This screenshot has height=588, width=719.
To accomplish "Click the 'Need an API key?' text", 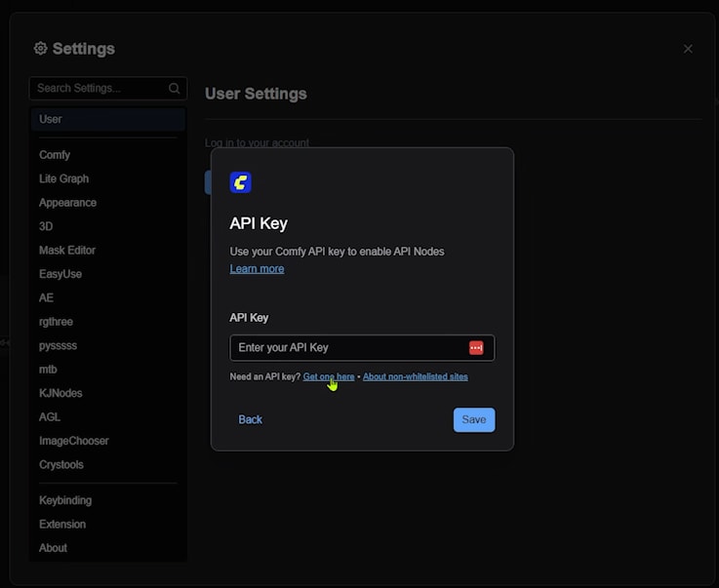I will pyautogui.click(x=265, y=376).
